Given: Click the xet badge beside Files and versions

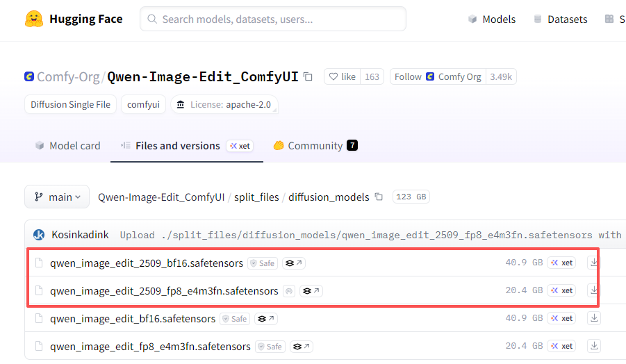Looking at the screenshot, I should [240, 146].
